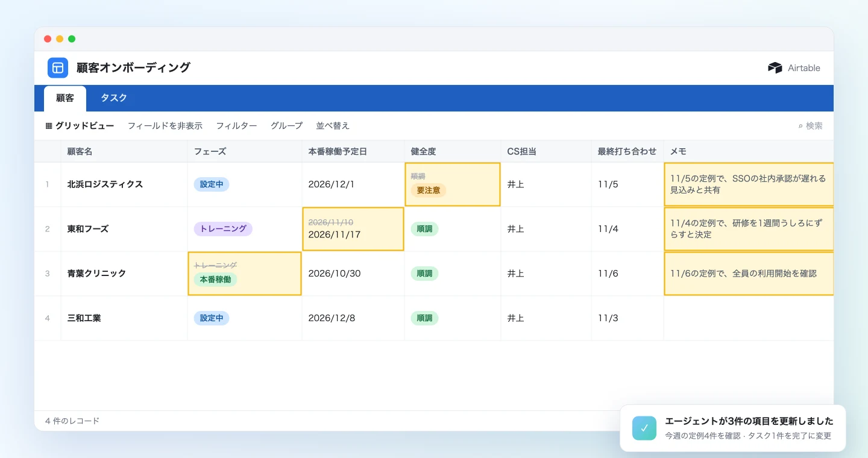The image size is (868, 458).
Task: Click the updated date 2026/11/17
Action: click(334, 234)
